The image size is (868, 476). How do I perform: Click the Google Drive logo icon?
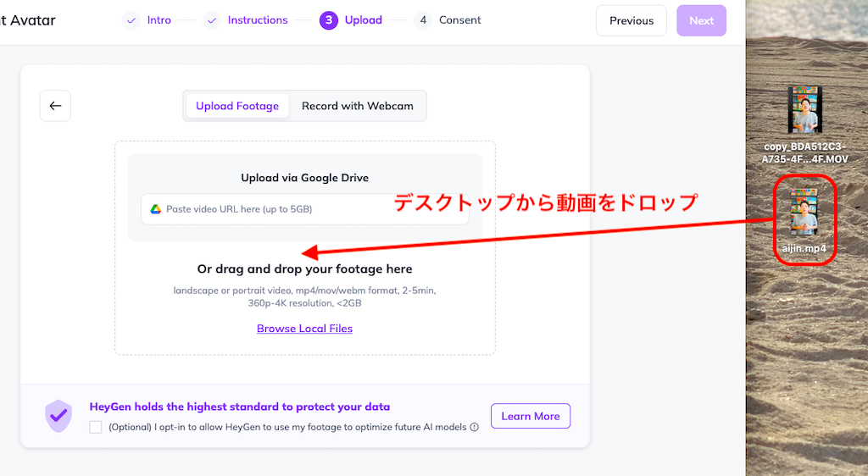pos(156,209)
